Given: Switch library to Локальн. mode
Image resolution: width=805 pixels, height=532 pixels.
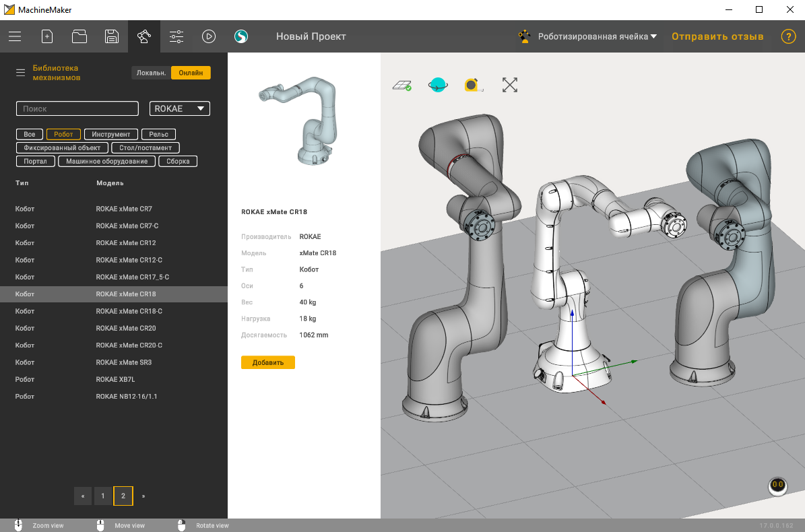Looking at the screenshot, I should coord(151,73).
